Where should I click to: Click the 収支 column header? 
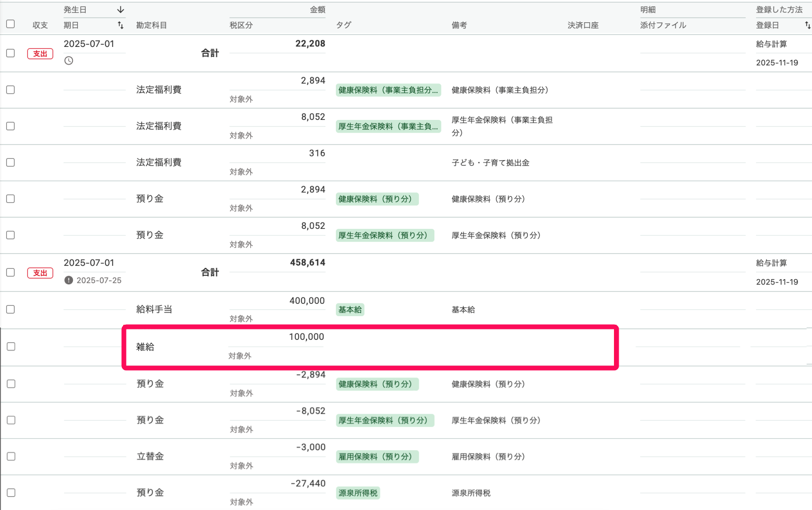pos(40,25)
